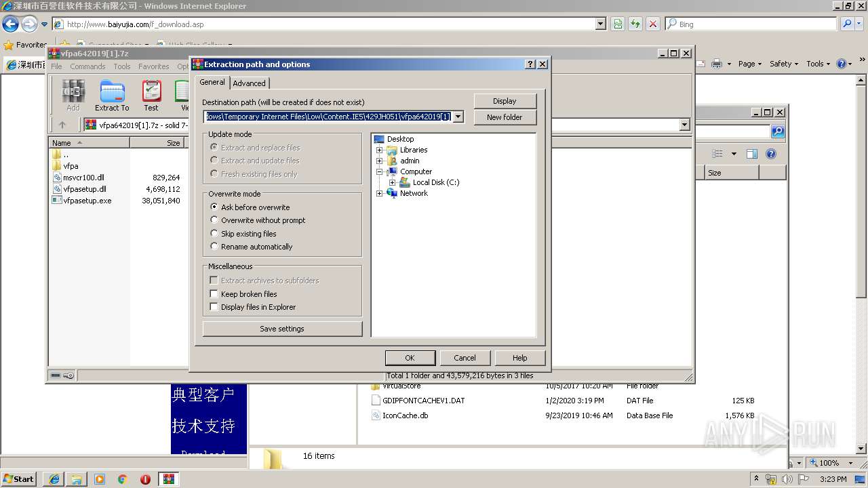Click the destination path input field

click(x=328, y=117)
